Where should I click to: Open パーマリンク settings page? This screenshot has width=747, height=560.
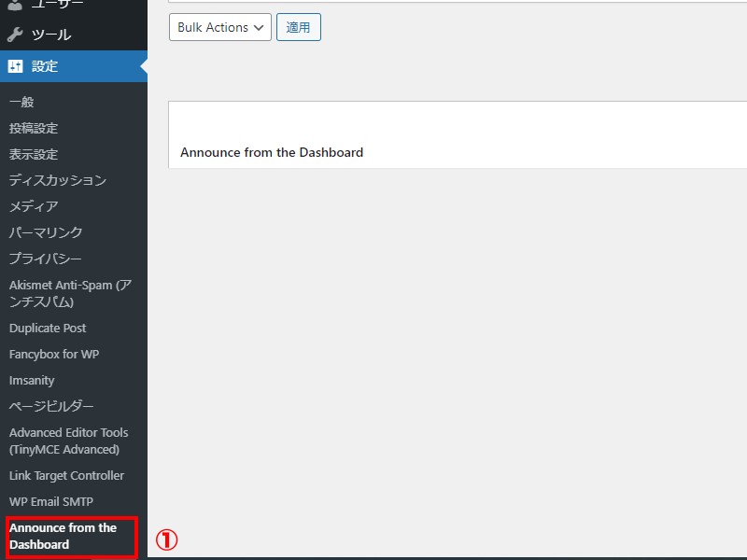pos(46,232)
